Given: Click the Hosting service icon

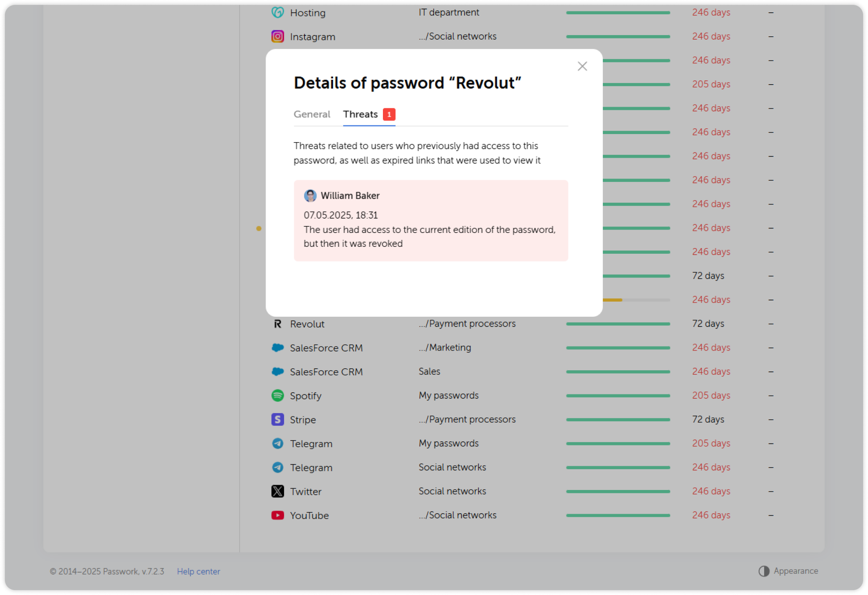Looking at the screenshot, I should 277,12.
